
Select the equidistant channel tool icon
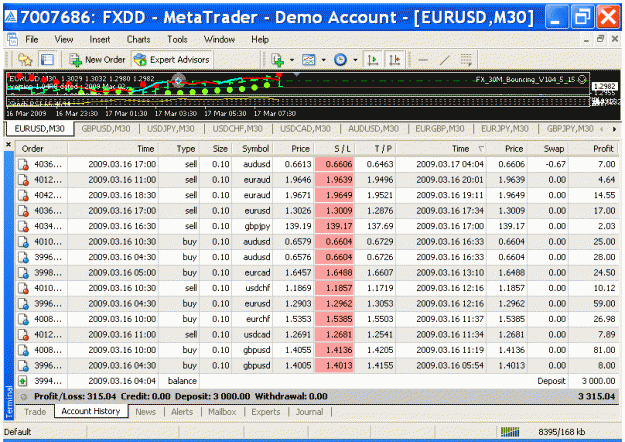click(x=466, y=60)
